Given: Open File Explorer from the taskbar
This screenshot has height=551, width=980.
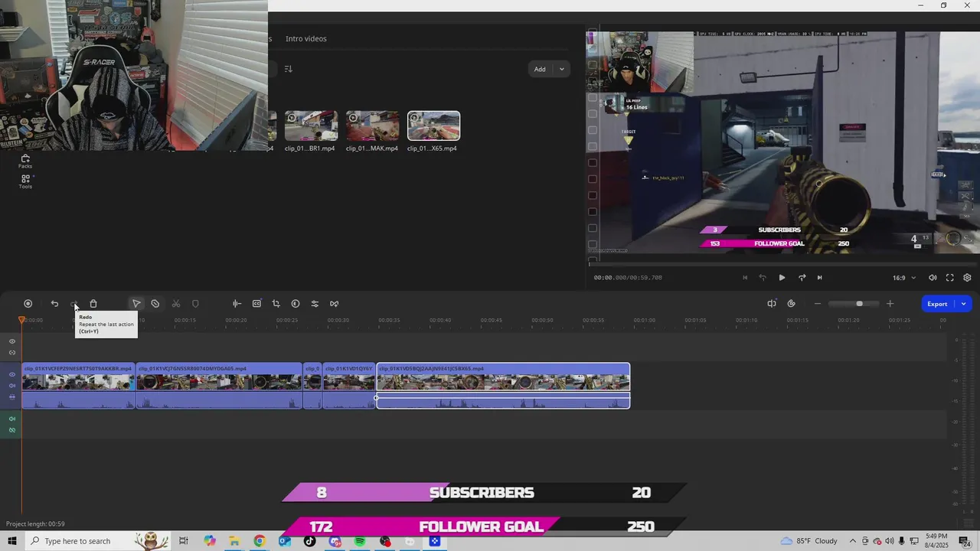Looking at the screenshot, I should coord(234,541).
